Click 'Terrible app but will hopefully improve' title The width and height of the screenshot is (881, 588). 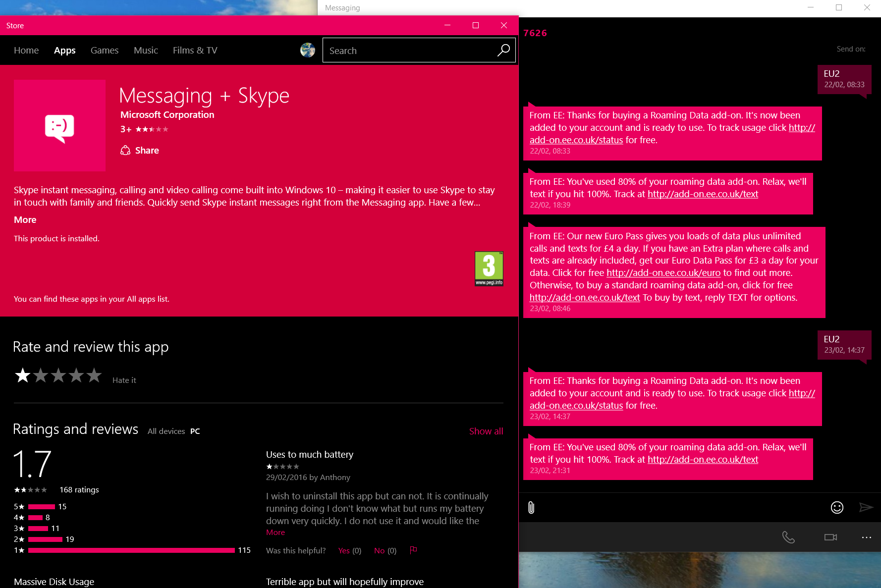[x=345, y=582]
